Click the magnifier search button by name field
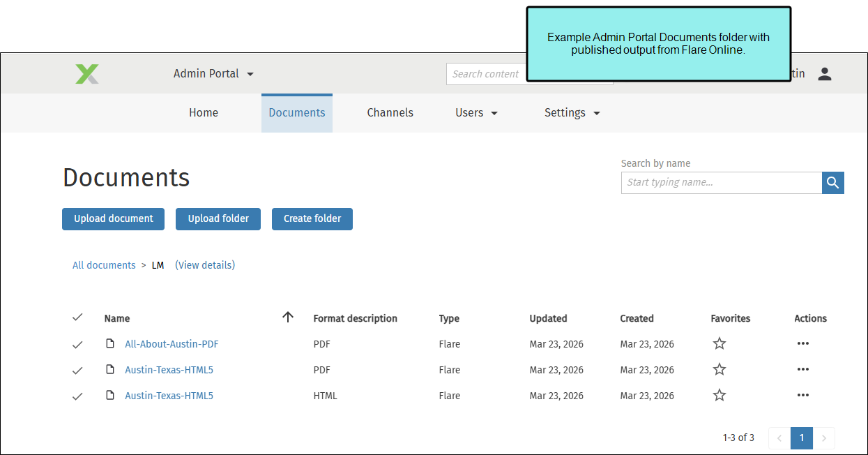 (x=832, y=183)
